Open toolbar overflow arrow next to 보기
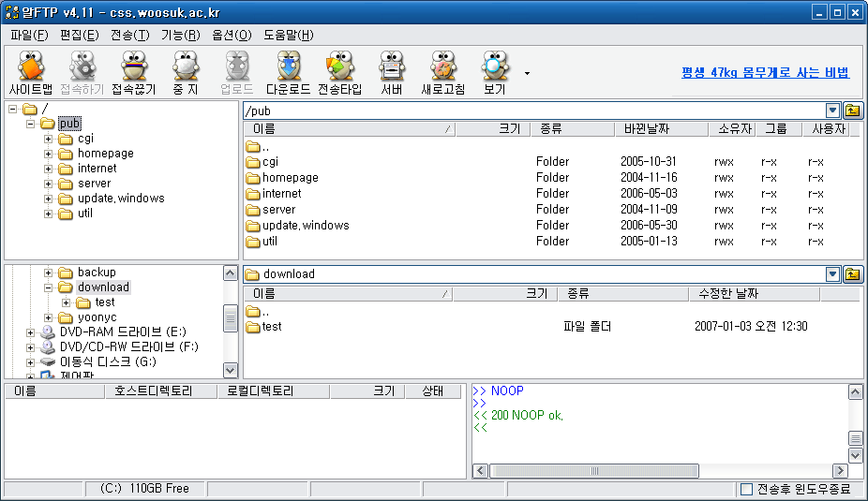The width and height of the screenshot is (868, 501). tap(527, 73)
